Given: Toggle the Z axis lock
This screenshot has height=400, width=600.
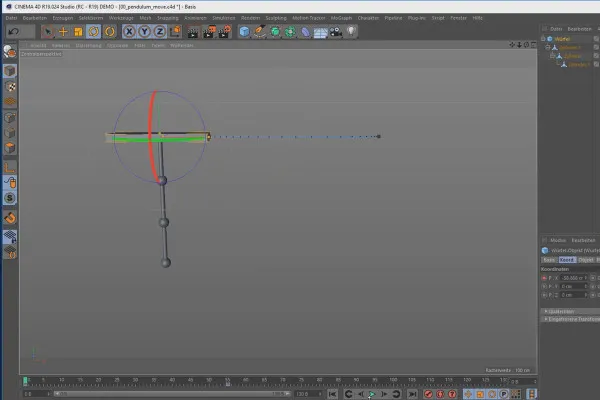Looking at the screenshot, I should click(x=160, y=32).
